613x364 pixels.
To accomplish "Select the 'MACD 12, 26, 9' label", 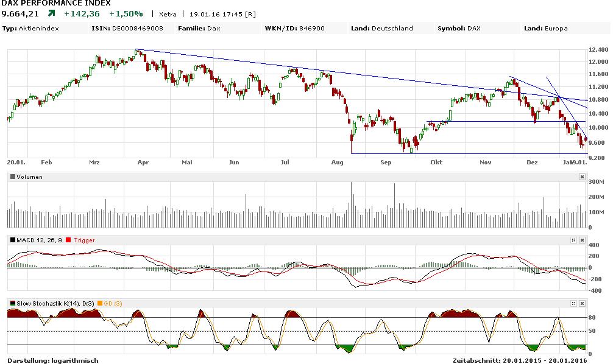I will tap(39, 240).
